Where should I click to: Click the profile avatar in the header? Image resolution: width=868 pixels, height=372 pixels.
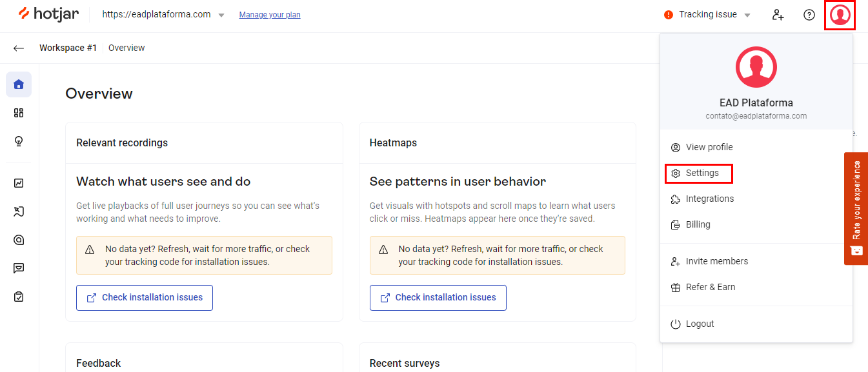tap(840, 15)
